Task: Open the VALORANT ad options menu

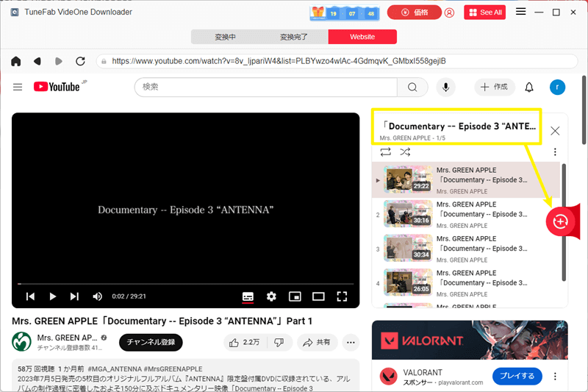Action: [555, 376]
